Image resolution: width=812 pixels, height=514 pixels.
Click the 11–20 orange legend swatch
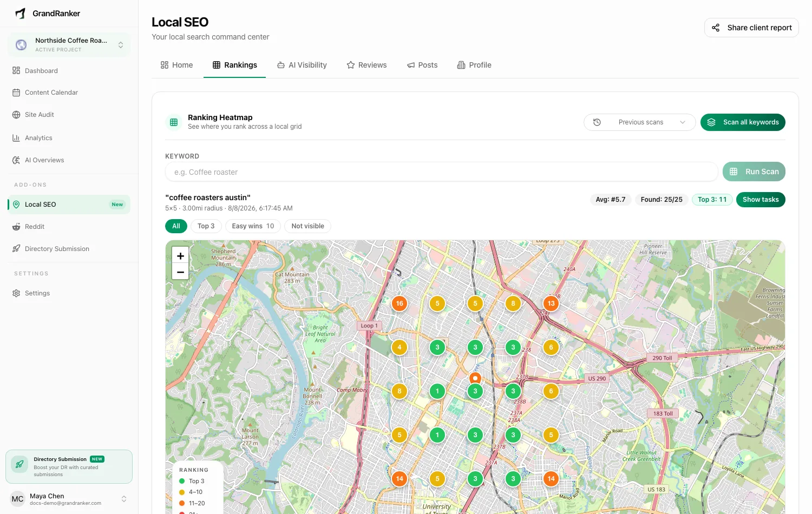(x=182, y=503)
